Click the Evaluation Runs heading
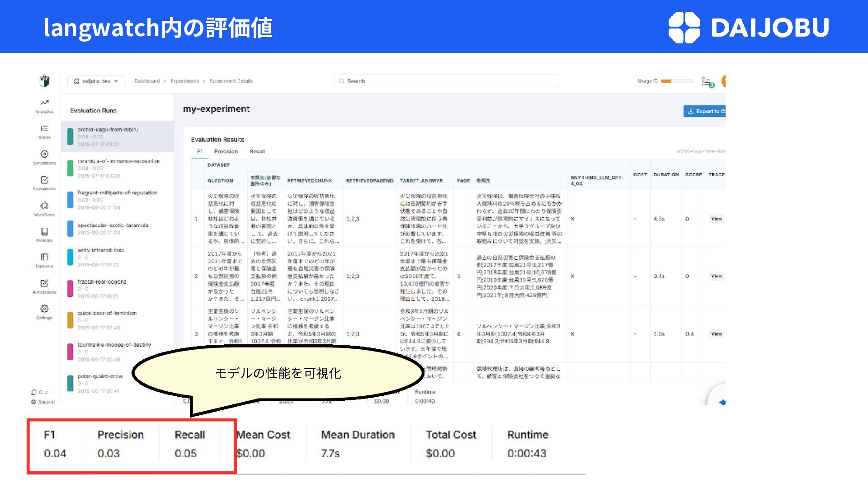Image resolution: width=868 pixels, height=488 pixels. 93,111
